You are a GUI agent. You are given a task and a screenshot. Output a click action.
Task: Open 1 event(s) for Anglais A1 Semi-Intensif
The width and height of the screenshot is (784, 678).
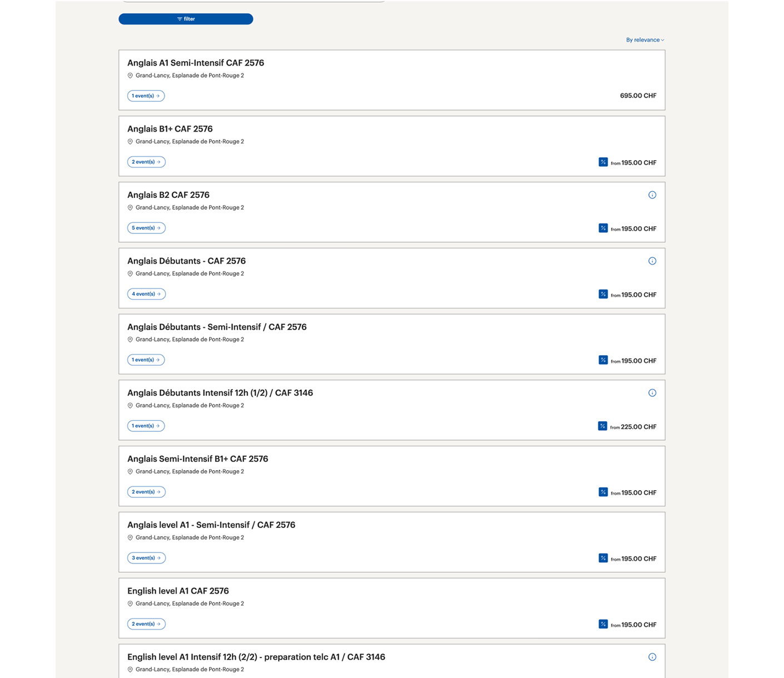tap(146, 96)
